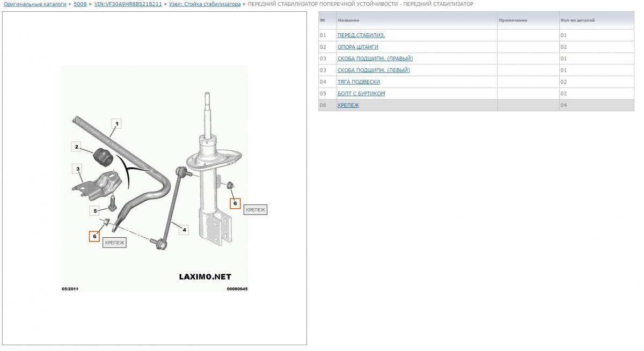Click callout 5 beside the bolt
This screenshot has width=644, height=351.
(94, 210)
